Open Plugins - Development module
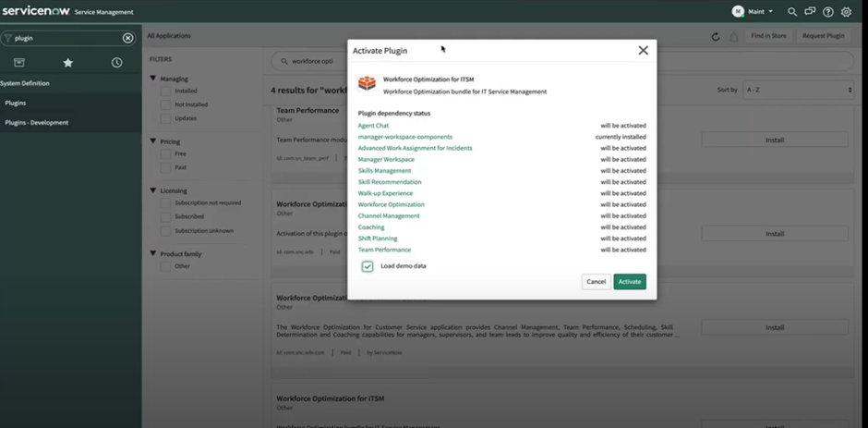868x428 pixels. click(37, 123)
